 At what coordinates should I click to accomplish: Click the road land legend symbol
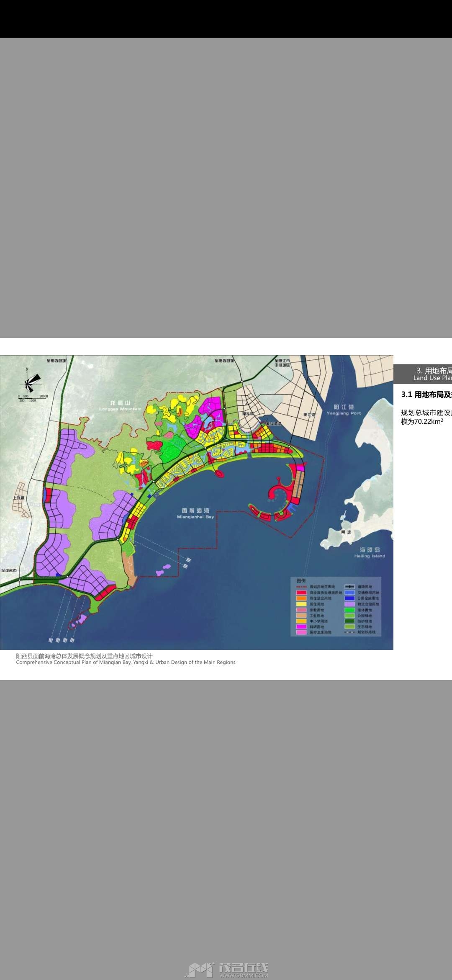point(349,587)
